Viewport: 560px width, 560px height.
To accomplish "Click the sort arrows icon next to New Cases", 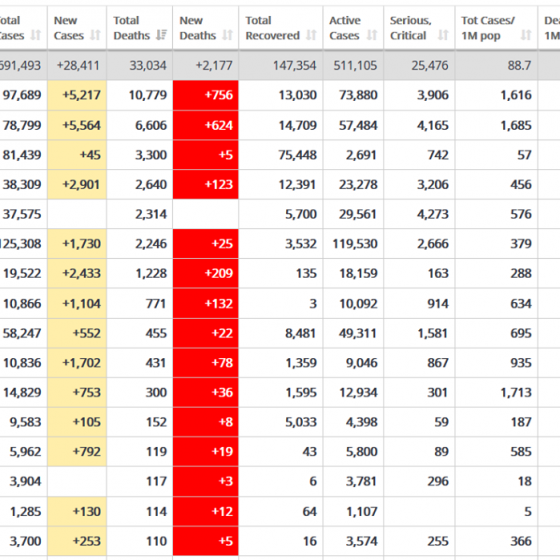I will tap(95, 35).
